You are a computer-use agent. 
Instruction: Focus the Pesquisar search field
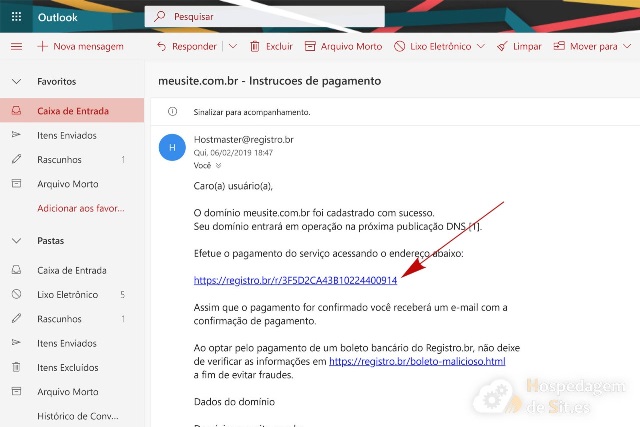tap(264, 17)
